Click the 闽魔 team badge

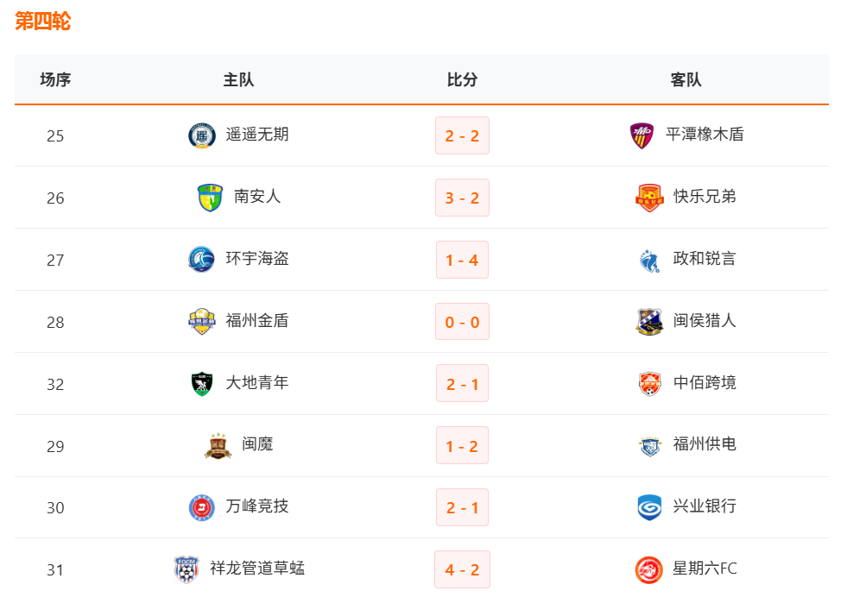(x=218, y=445)
